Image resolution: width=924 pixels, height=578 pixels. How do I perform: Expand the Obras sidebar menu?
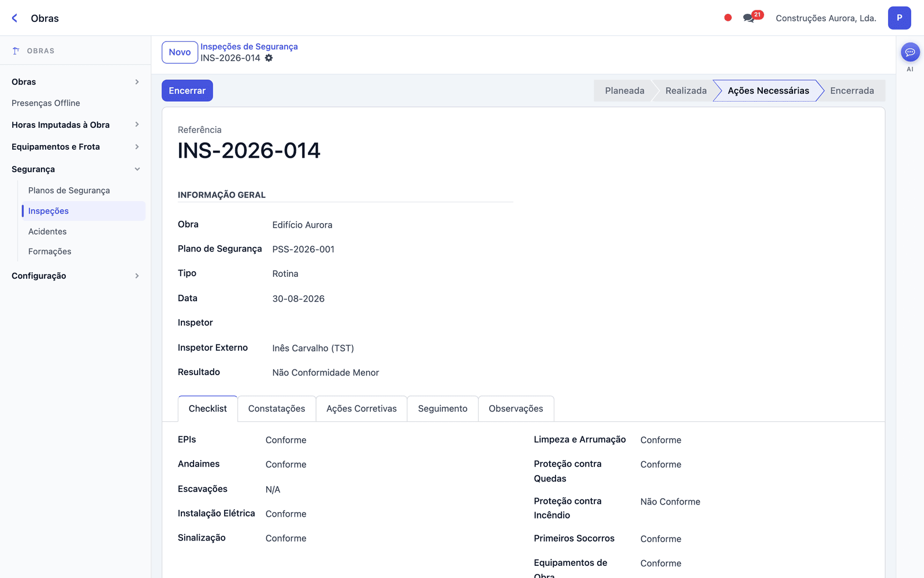click(75, 82)
